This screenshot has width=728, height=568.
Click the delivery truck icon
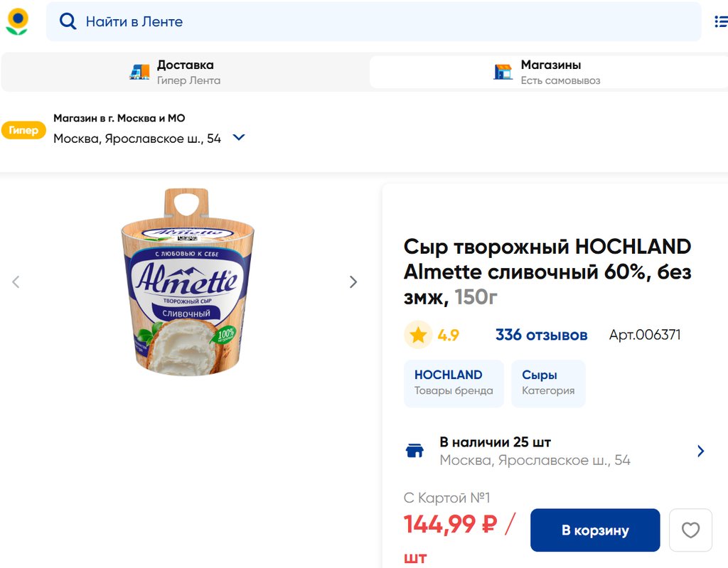click(139, 72)
